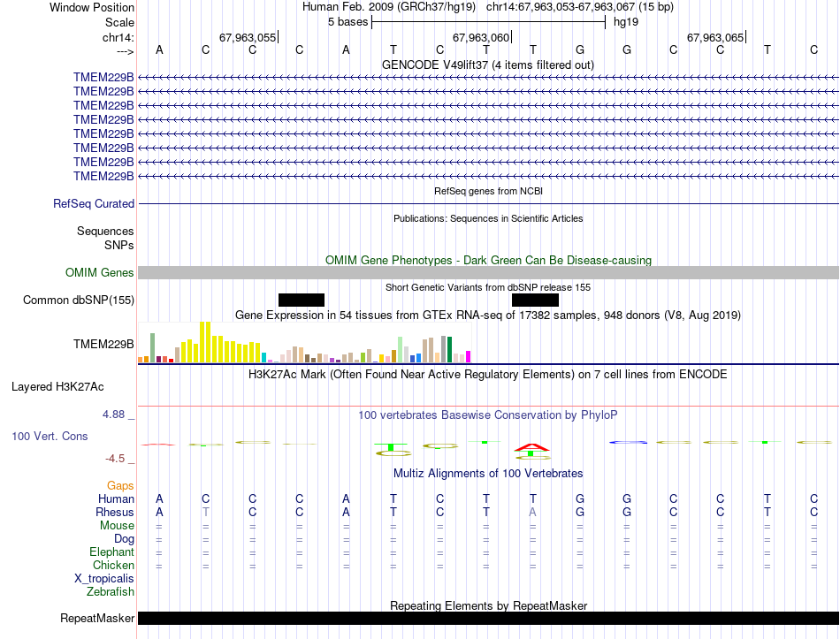840x639 pixels.
Task: Click the chr14:67,963,053-67,963,067 (15 bp) position text
Action: click(580, 7)
